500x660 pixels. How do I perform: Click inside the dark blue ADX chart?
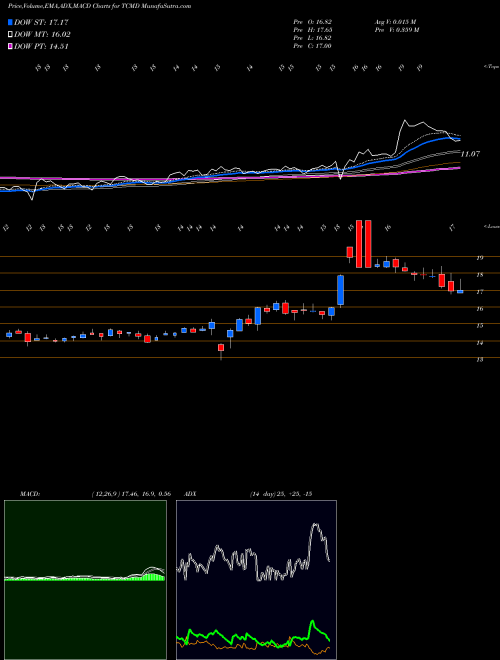pos(256,580)
